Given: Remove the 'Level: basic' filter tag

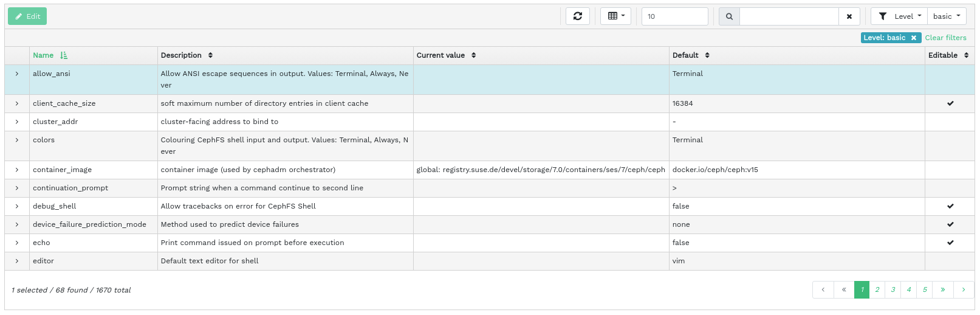Looking at the screenshot, I should pyautogui.click(x=913, y=38).
